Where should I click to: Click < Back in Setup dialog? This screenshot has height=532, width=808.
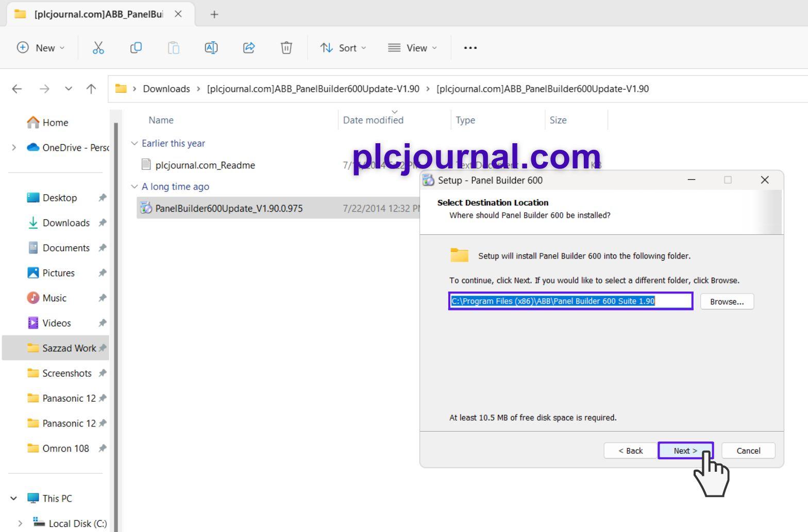pyautogui.click(x=631, y=451)
